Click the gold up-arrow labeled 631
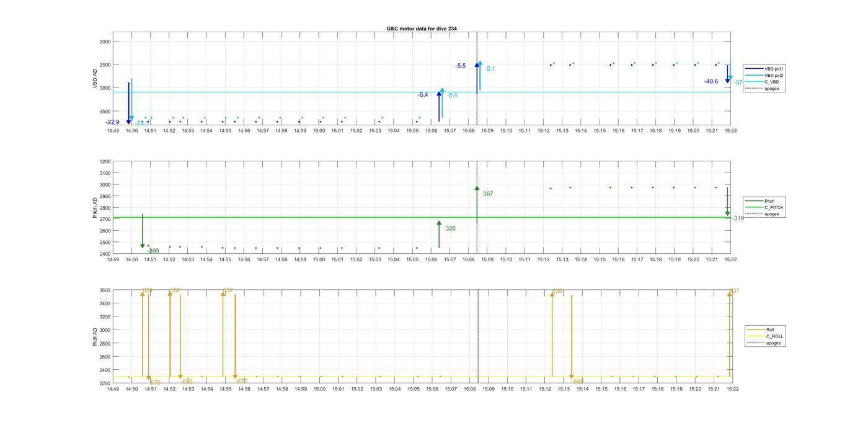The height and width of the screenshot is (430, 868). [x=730, y=334]
